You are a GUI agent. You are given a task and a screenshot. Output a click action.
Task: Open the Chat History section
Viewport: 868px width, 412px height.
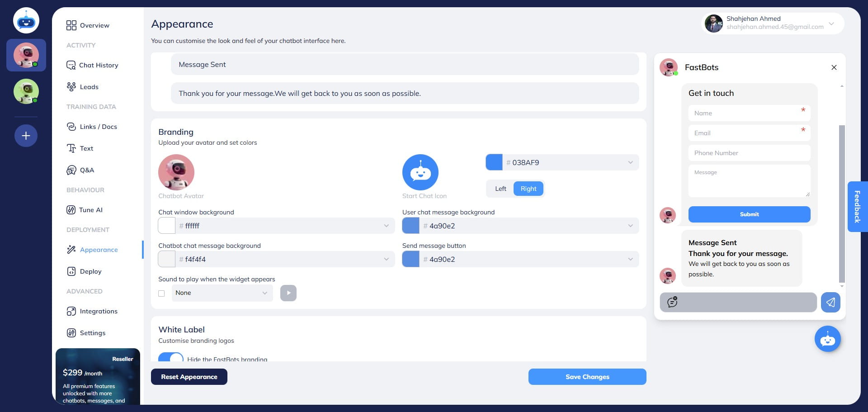pos(98,65)
